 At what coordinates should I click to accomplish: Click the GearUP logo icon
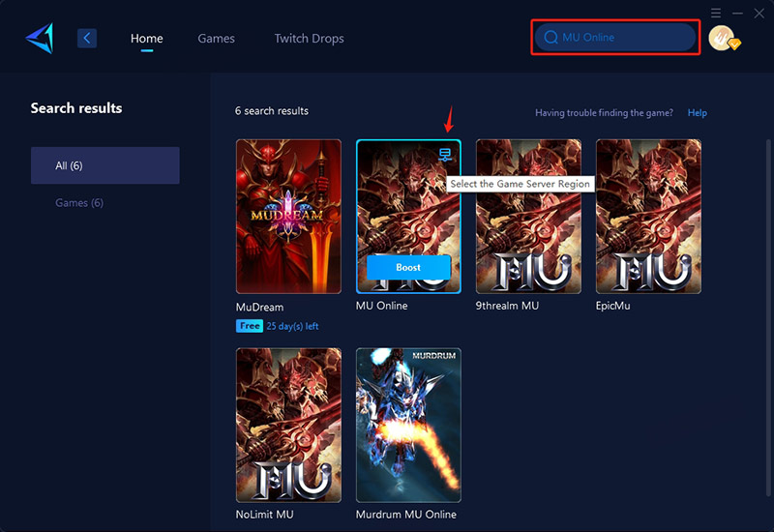(x=40, y=38)
